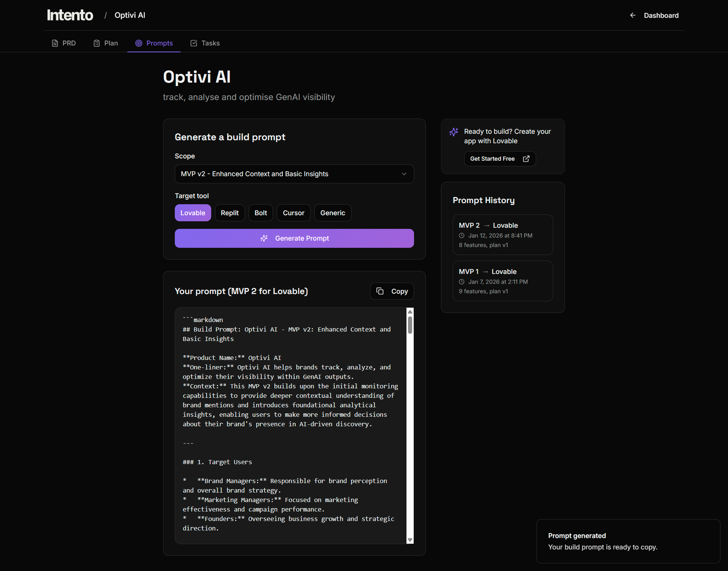Image resolution: width=728 pixels, height=571 pixels.
Task: Select Replit as the target tool
Action: (229, 213)
